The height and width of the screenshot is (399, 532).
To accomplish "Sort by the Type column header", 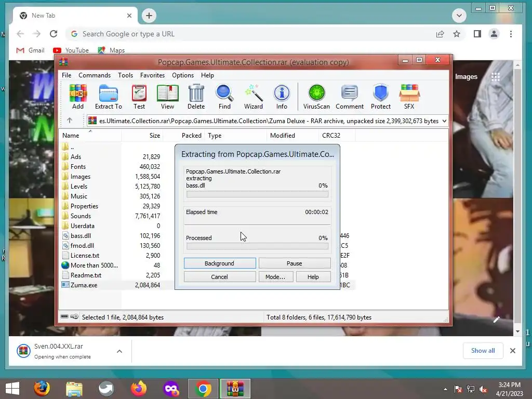I will (x=236, y=136).
